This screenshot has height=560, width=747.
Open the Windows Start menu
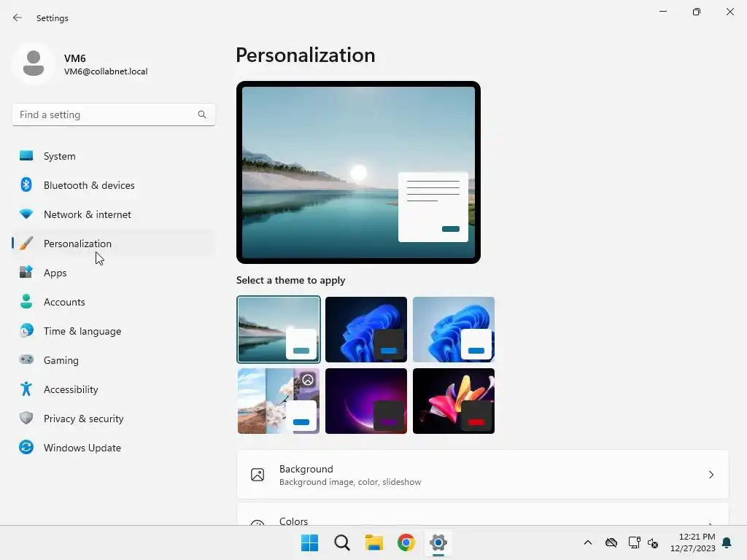[x=309, y=542]
